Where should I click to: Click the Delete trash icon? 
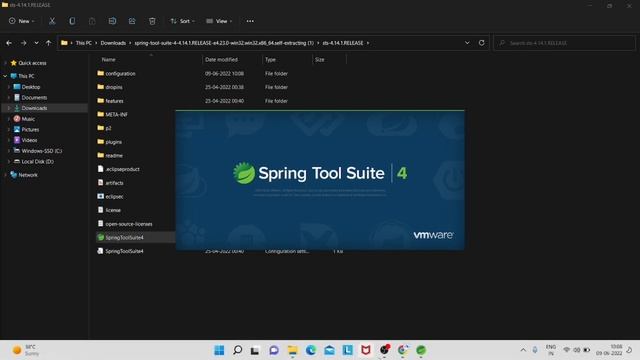tap(152, 21)
